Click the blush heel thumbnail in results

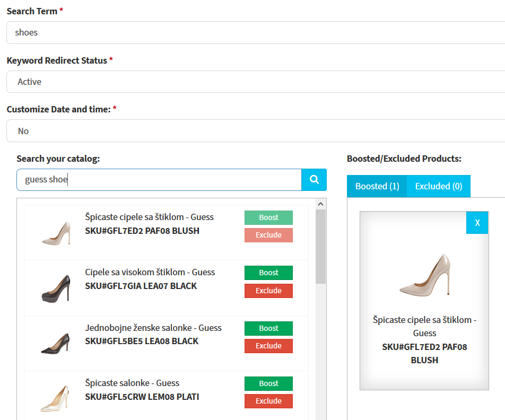click(x=56, y=233)
